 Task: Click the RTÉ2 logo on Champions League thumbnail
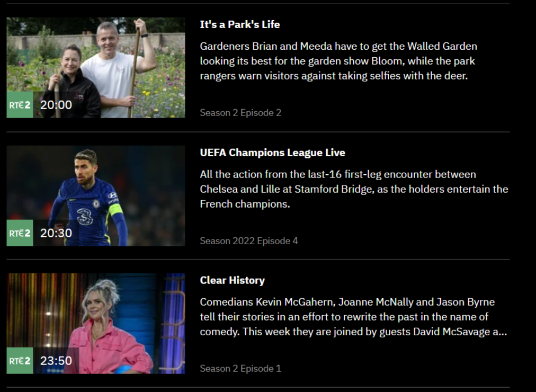click(x=20, y=233)
